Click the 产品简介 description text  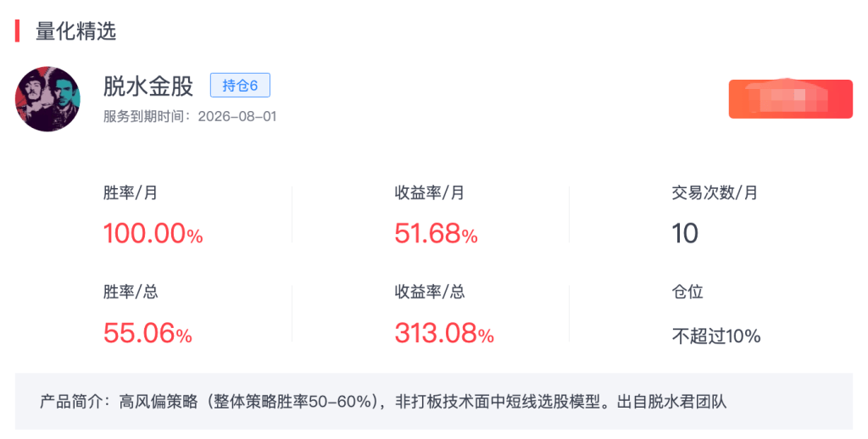(383, 401)
